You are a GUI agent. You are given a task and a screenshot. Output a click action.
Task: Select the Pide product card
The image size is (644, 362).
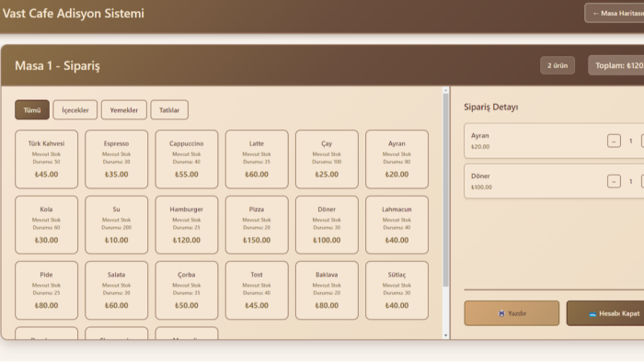click(x=46, y=290)
